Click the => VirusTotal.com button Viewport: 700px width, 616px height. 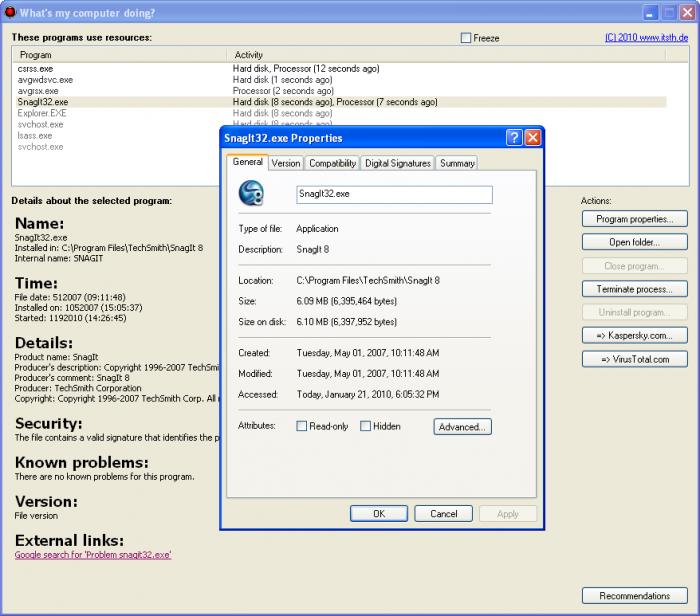tap(634, 359)
